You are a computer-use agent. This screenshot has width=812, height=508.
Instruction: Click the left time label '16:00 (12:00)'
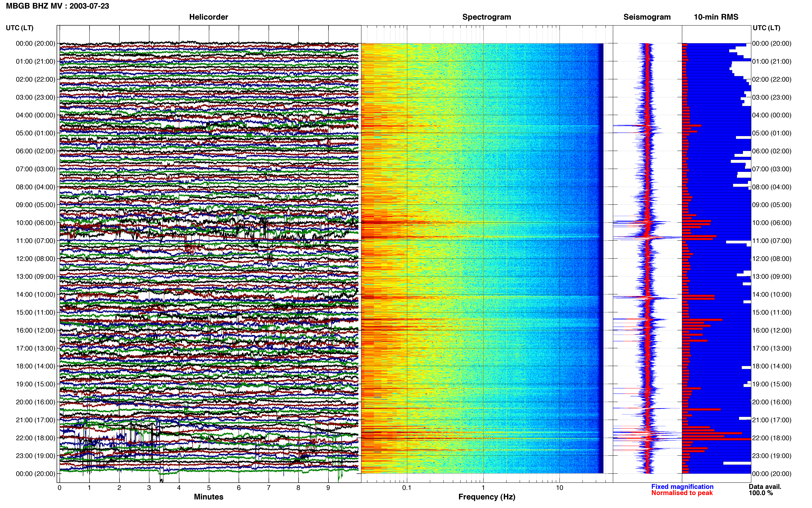pyautogui.click(x=36, y=330)
